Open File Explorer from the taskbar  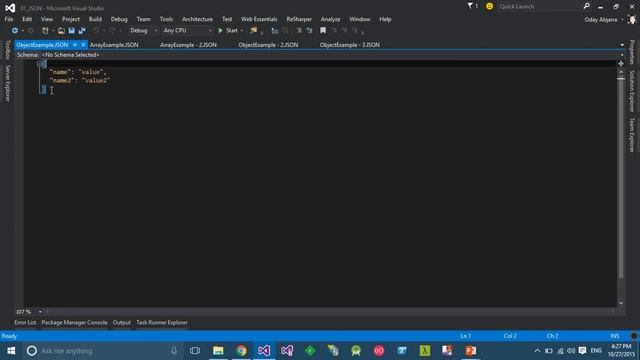tap(218, 351)
